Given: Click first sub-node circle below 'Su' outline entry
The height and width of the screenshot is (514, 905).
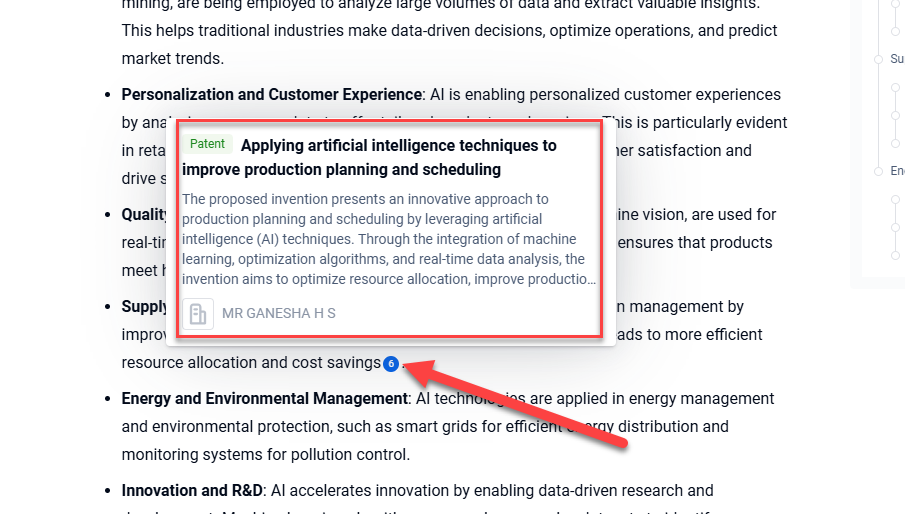Looking at the screenshot, I should 895,87.
